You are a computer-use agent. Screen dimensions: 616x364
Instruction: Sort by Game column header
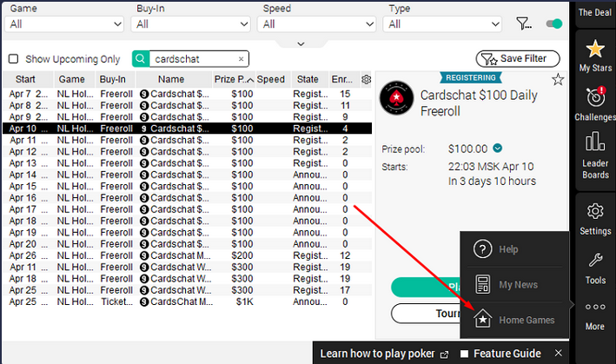(75, 79)
